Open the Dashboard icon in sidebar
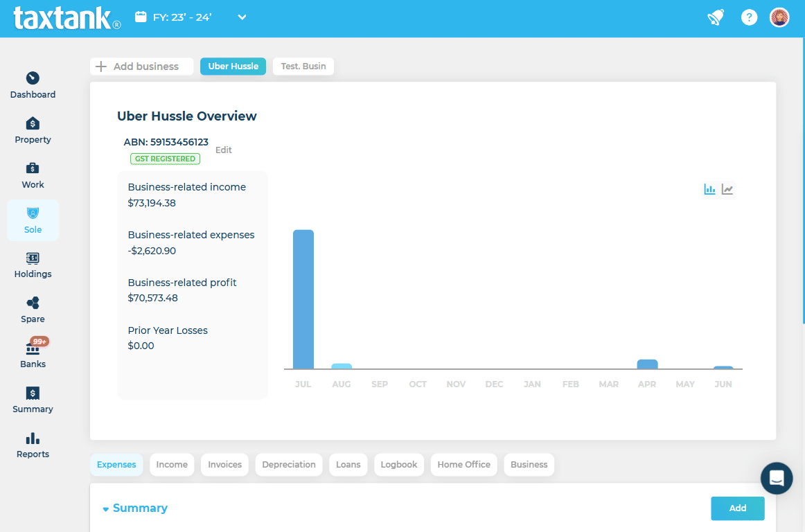Viewport: 805px width, 532px height. tap(33, 78)
